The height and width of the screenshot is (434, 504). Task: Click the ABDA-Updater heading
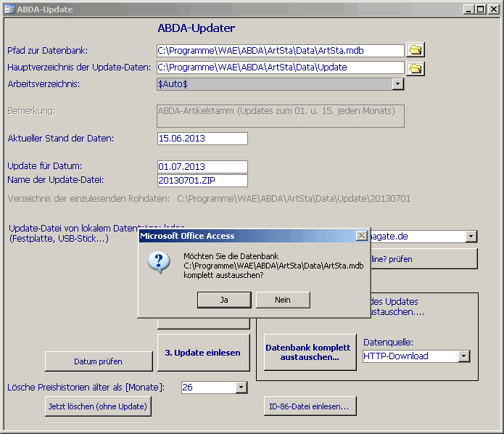tap(196, 28)
